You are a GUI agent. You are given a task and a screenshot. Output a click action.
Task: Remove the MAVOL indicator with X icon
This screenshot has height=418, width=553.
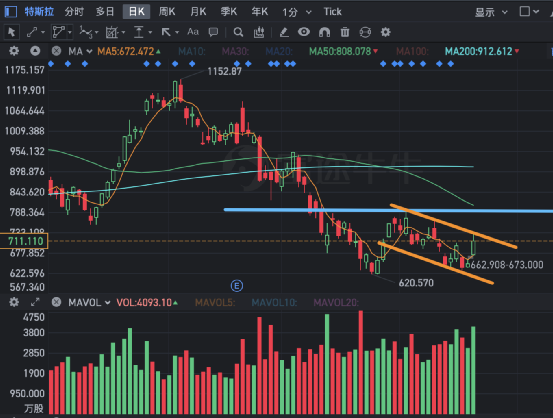click(56, 302)
